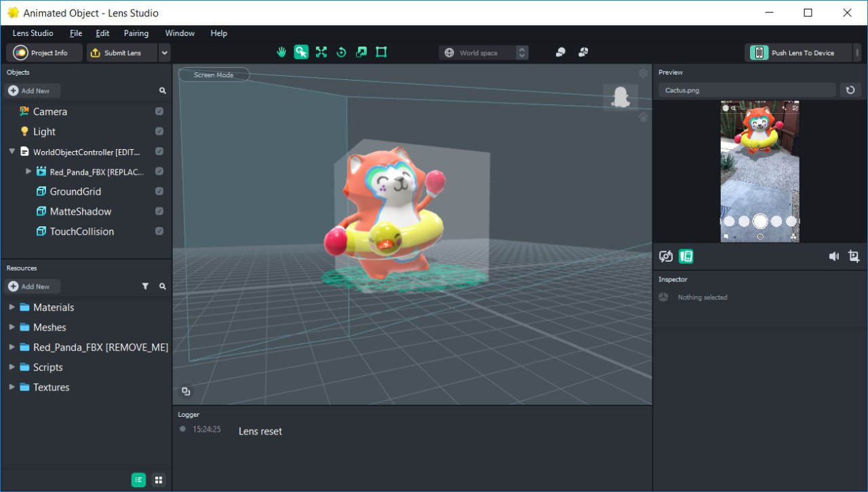Toggle the Light object checkbox
Viewport: 868px width, 492px height.
pyautogui.click(x=159, y=131)
